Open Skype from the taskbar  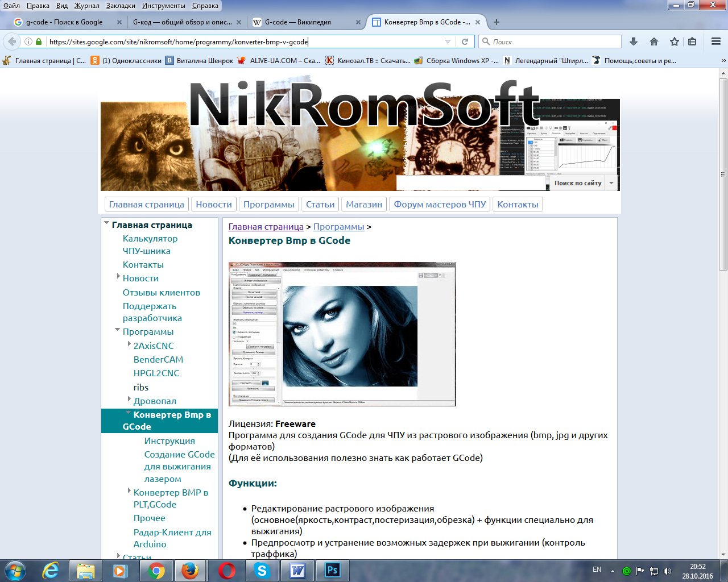coord(262,571)
